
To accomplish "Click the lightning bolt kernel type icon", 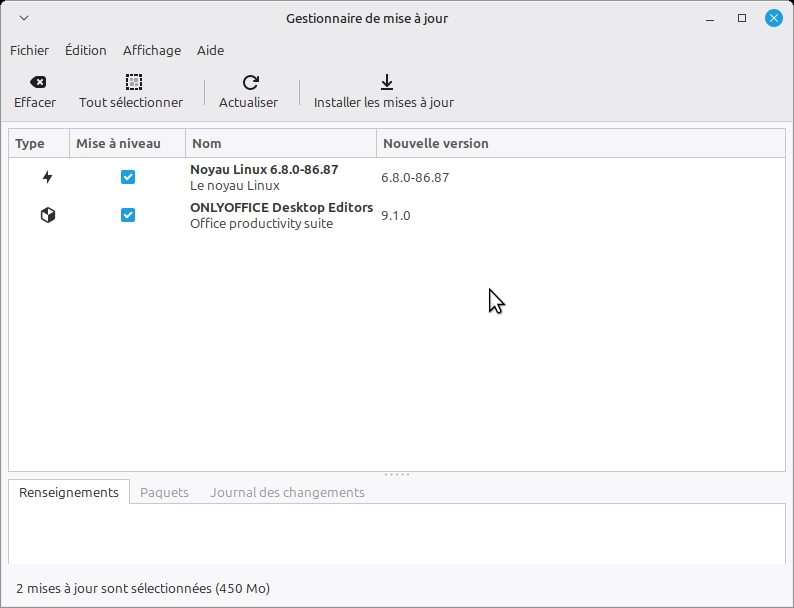I will tap(47, 177).
